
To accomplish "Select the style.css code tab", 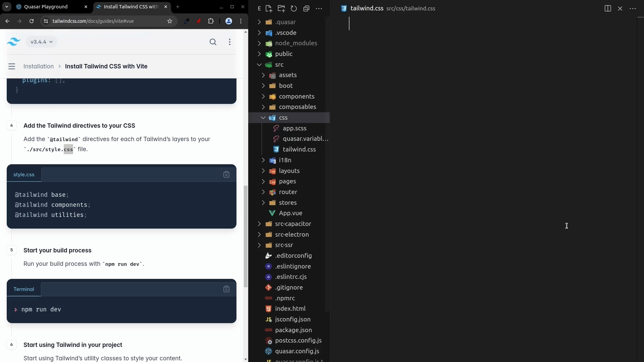I will 24,175.
